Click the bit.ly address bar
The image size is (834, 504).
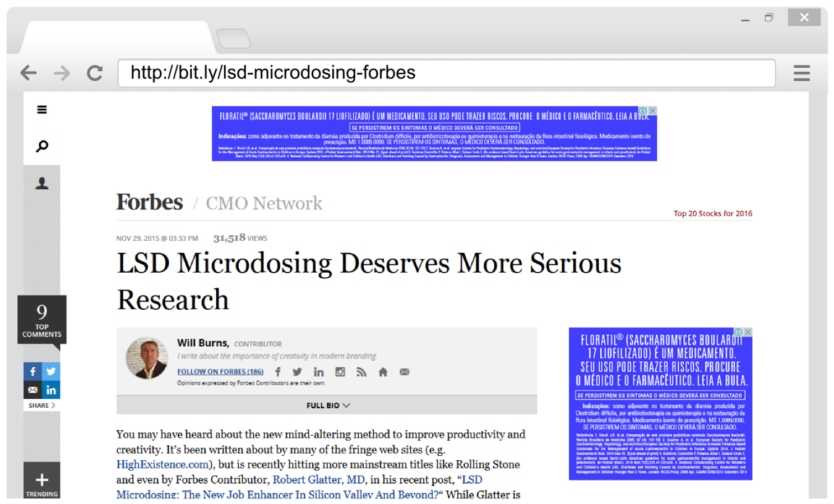point(447,73)
